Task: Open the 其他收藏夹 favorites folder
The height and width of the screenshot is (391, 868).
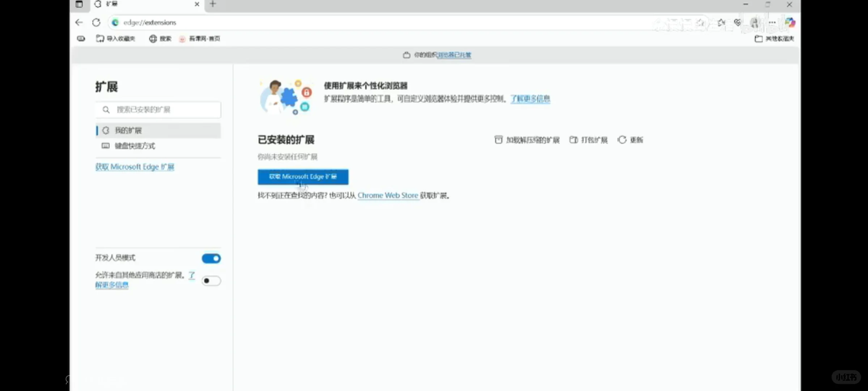Action: click(774, 39)
